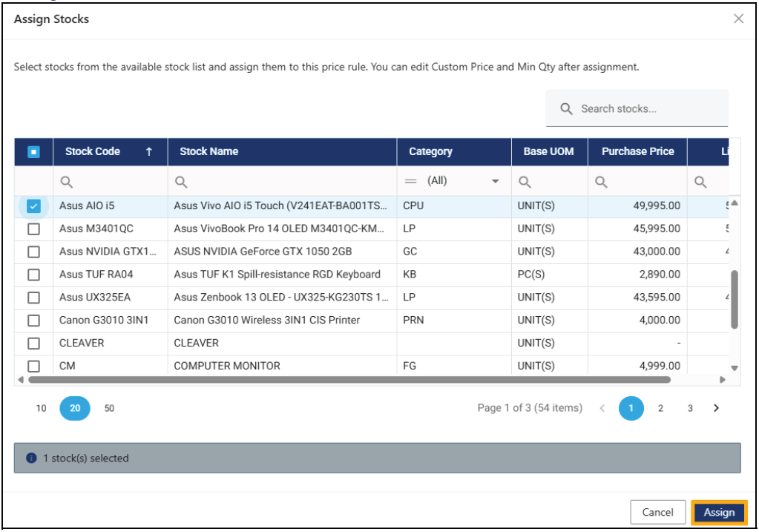Click the Assign button
Image resolution: width=759 pixels, height=532 pixels.
tap(719, 512)
